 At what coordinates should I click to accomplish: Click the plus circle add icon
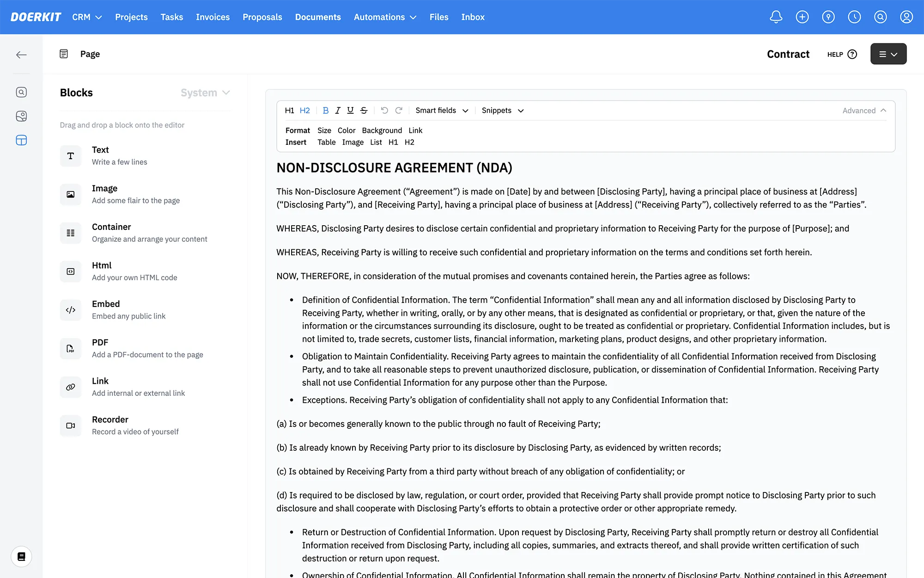tap(802, 17)
